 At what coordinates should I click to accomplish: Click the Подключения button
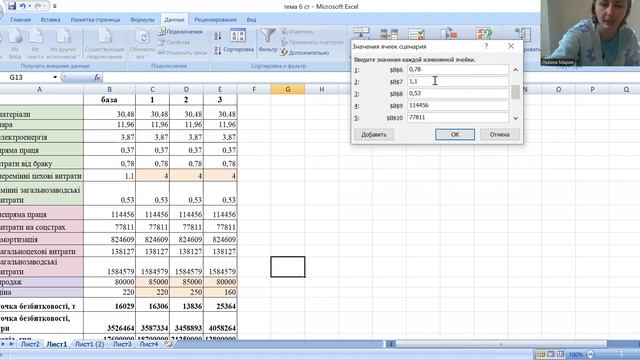coord(180,31)
